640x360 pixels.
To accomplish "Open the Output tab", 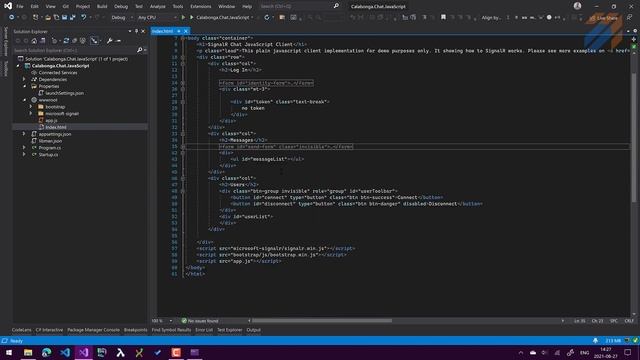I will tap(253, 330).
